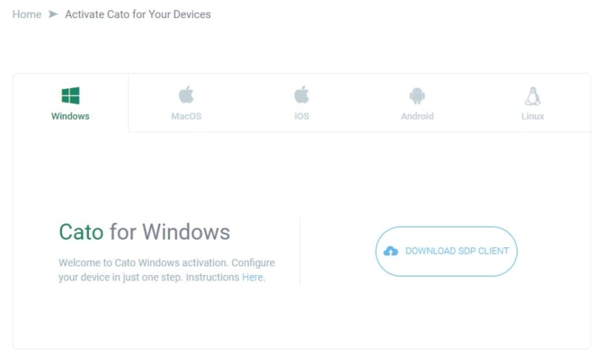605x364 pixels.
Task: Click the word 'Instructions' in the description
Action: pyautogui.click(x=212, y=277)
